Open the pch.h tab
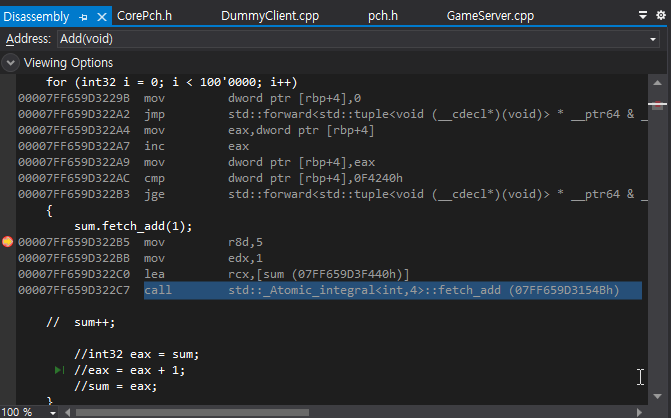The width and height of the screenshot is (671, 418). coord(383,16)
